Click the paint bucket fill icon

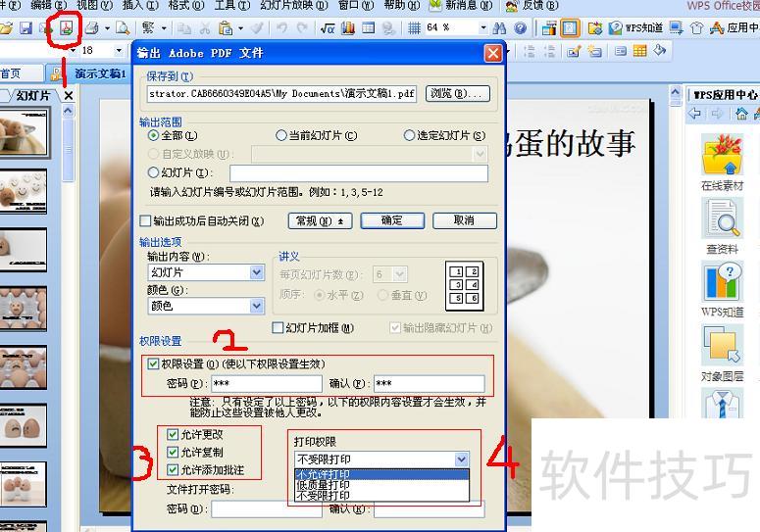(x=660, y=50)
